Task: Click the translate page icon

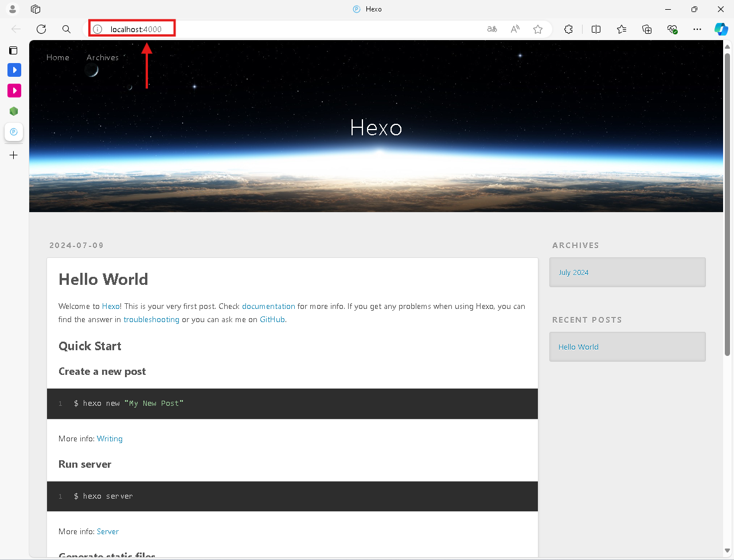Action: pos(492,29)
